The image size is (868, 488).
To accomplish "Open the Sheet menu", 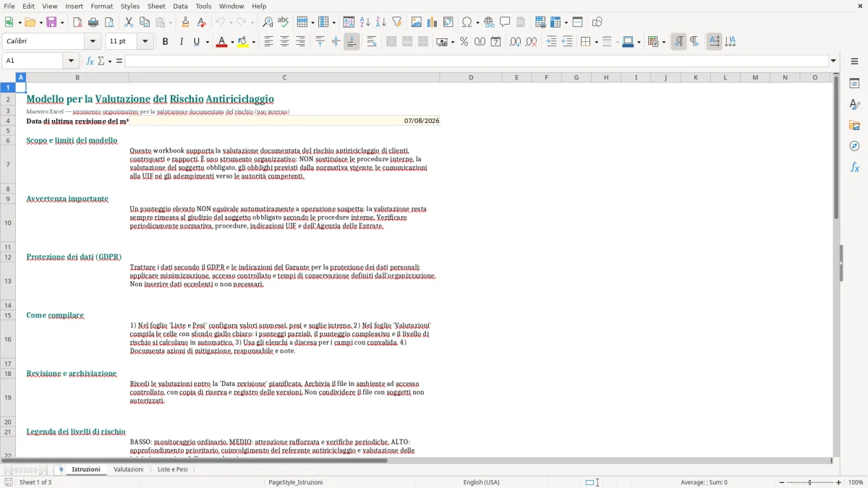I will (156, 6).
